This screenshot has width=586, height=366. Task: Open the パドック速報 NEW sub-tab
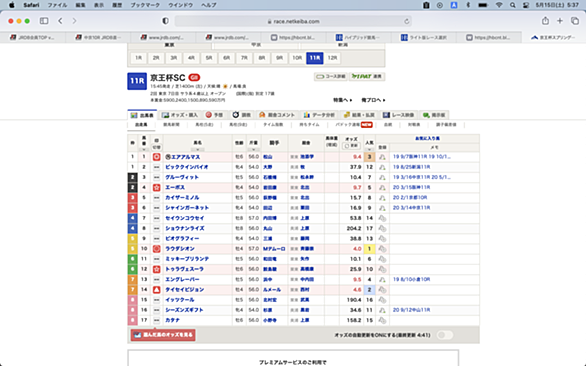click(x=354, y=124)
